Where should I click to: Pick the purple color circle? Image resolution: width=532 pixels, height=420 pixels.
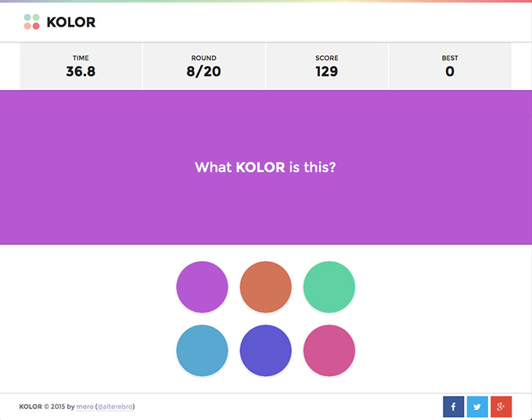point(202,287)
